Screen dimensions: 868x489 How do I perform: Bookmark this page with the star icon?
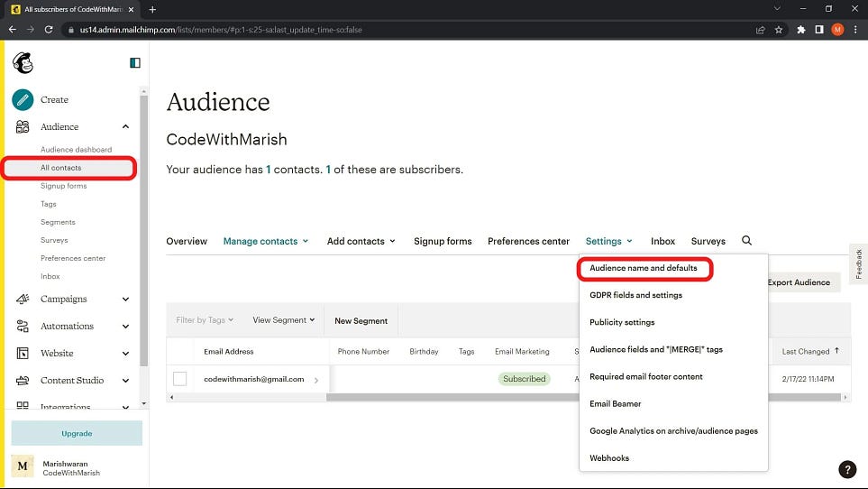779,30
